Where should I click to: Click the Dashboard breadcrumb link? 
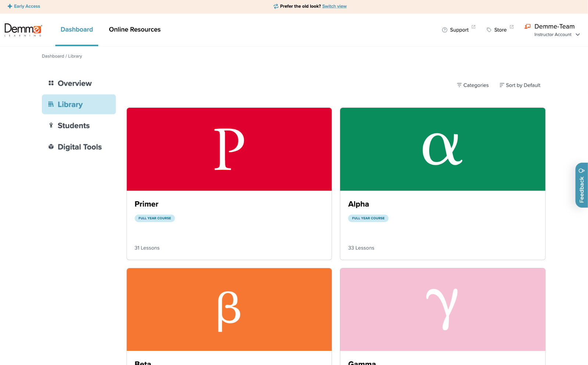click(53, 56)
